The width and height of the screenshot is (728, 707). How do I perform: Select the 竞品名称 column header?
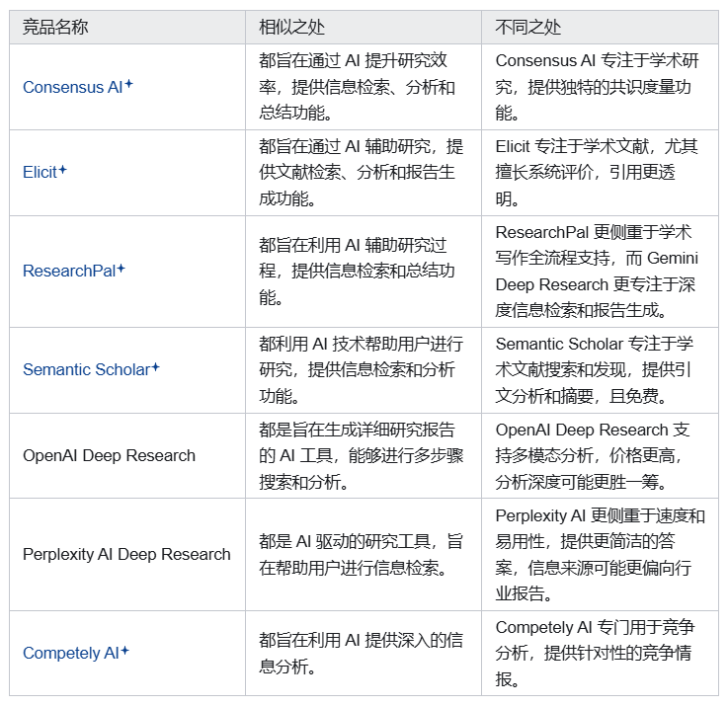(x=127, y=28)
